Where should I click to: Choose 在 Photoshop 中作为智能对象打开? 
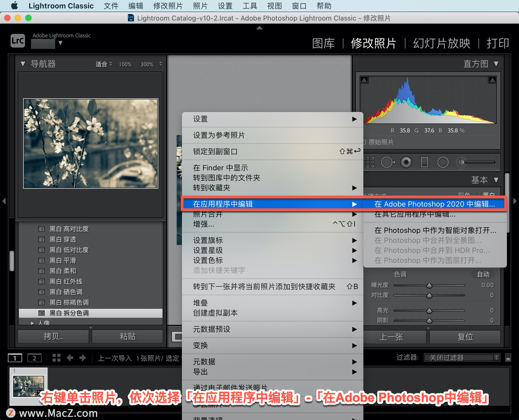(435, 230)
